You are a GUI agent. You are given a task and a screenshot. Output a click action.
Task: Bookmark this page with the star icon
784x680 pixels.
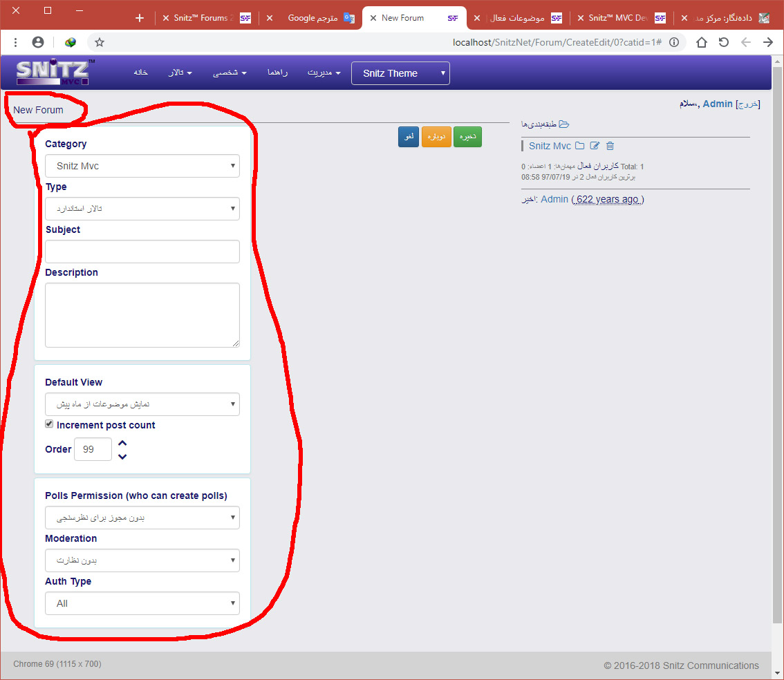click(100, 42)
